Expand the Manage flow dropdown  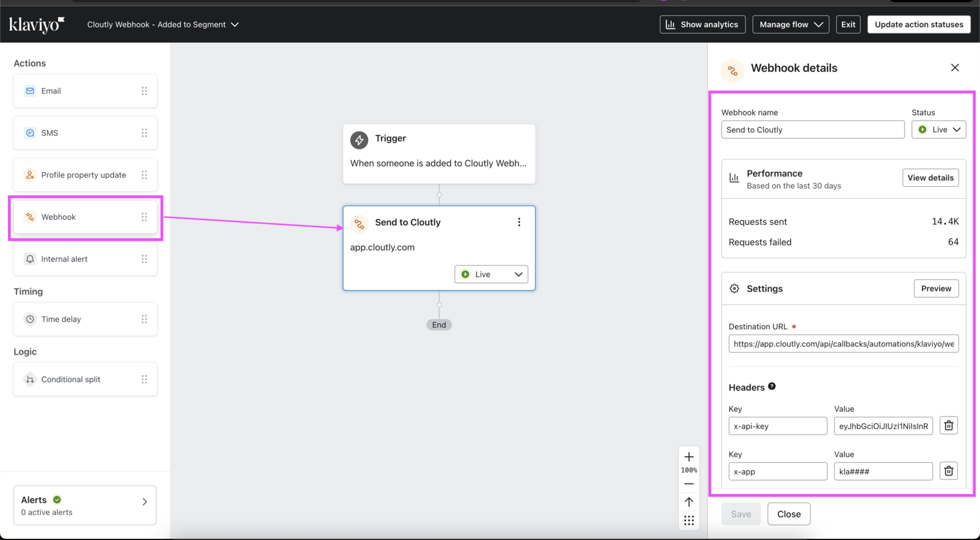(x=790, y=25)
